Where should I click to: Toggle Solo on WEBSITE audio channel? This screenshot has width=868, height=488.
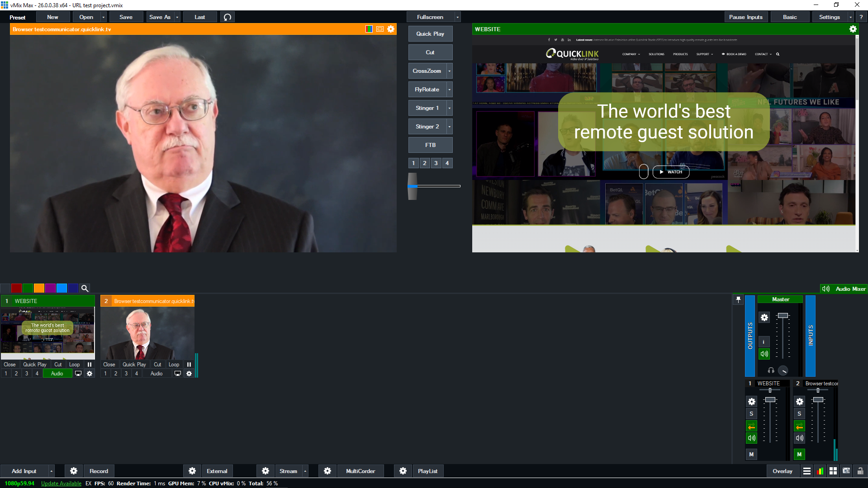click(x=751, y=414)
